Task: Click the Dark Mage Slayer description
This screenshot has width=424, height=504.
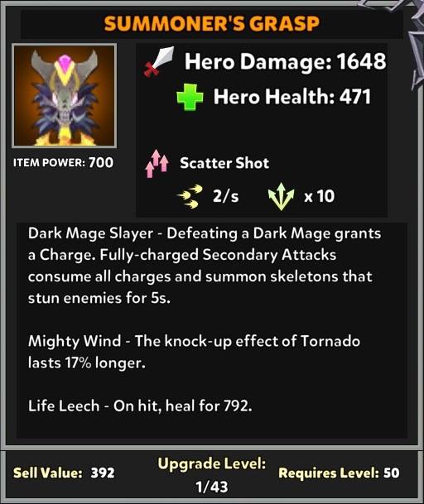Action: (205, 266)
